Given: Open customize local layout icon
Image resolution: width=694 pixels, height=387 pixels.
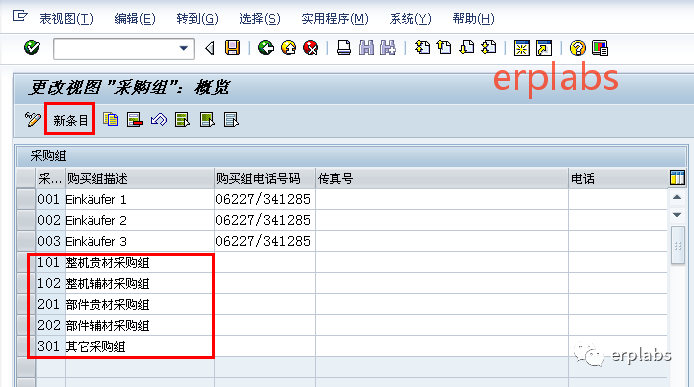Looking at the screenshot, I should point(600,48).
